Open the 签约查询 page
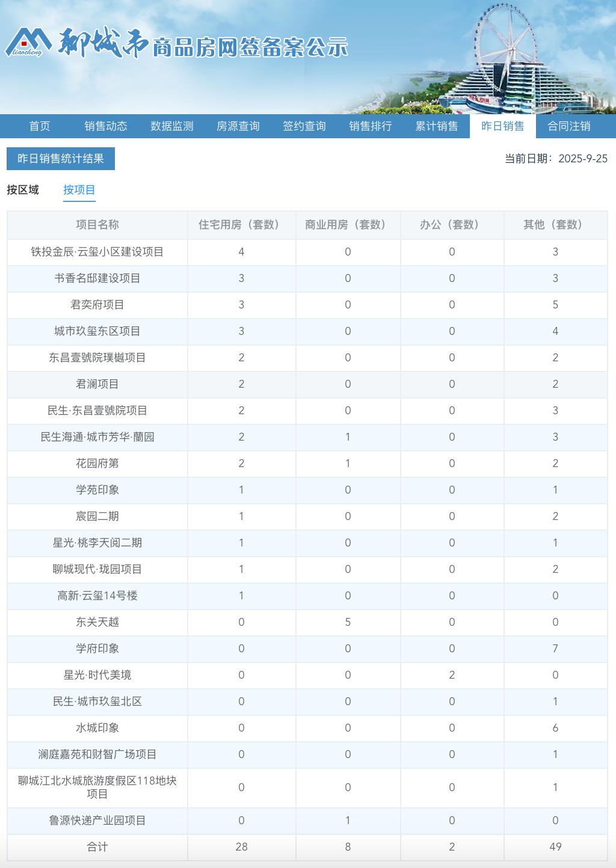The height and width of the screenshot is (868, 616). [304, 126]
